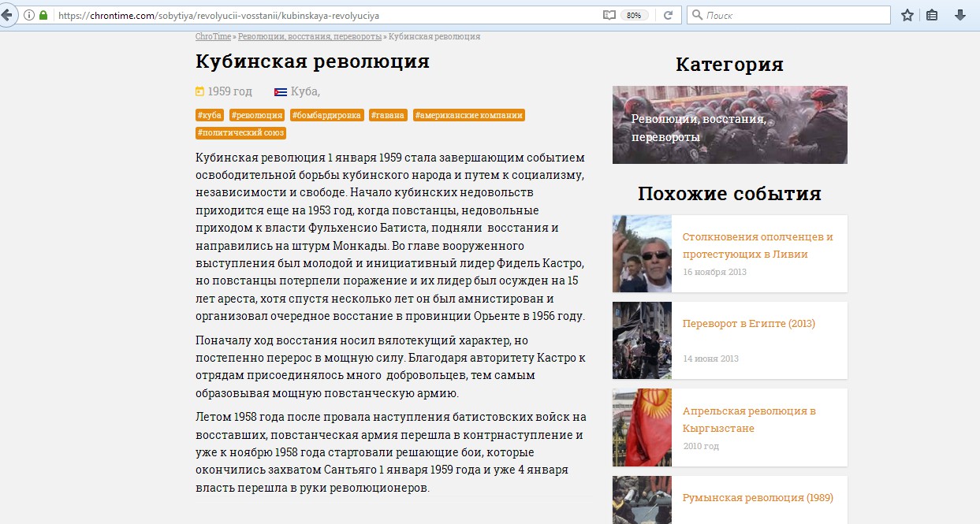The image size is (980, 524).
Task: Reset the 80% zoom indicator
Action: (634, 15)
